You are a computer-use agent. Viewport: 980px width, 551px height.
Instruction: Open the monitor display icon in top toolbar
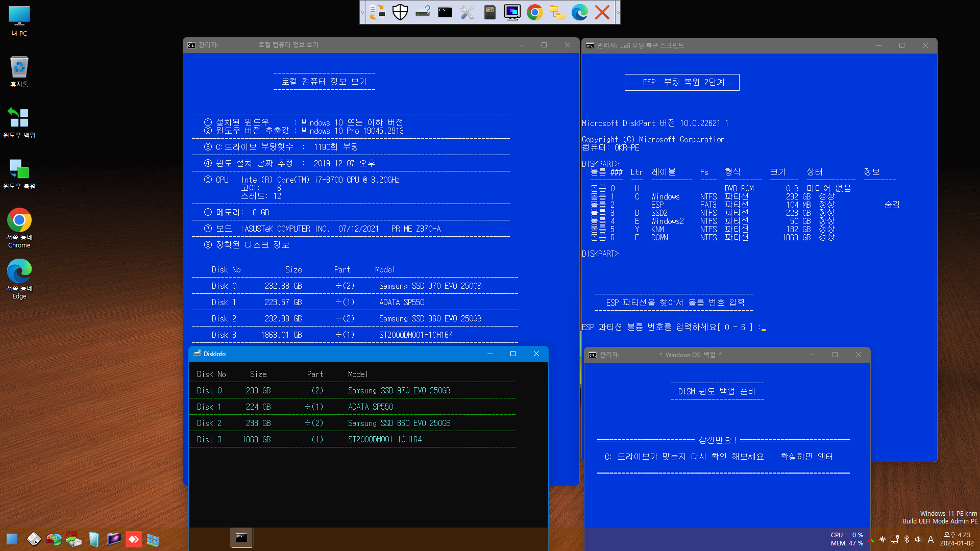coord(512,12)
